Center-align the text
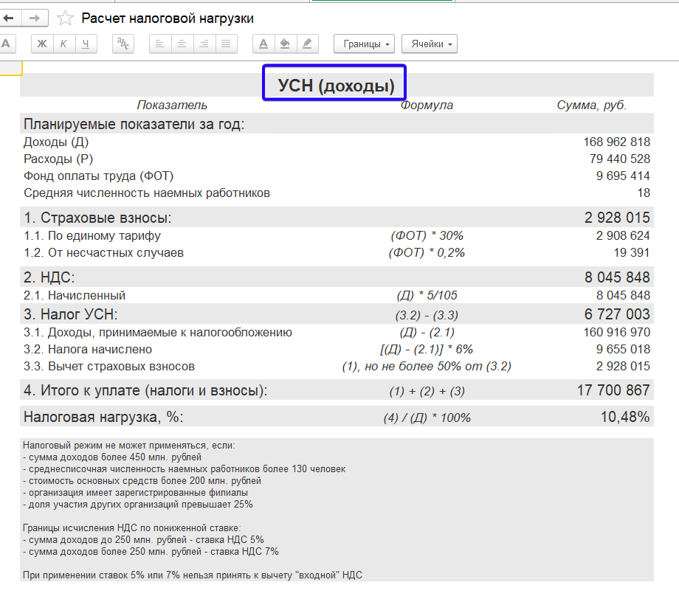The image size is (679, 616). (x=182, y=44)
